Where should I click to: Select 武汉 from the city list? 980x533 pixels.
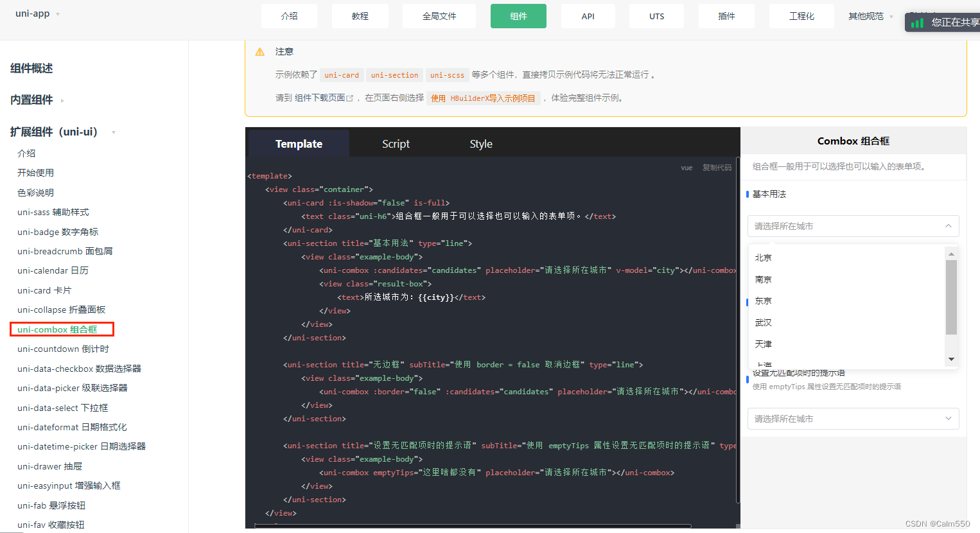764,322
